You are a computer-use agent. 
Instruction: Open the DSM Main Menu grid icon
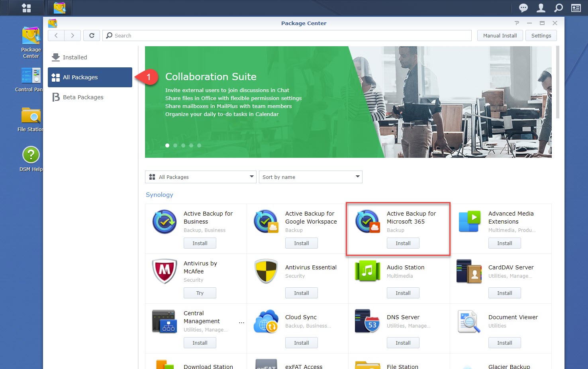[26, 8]
